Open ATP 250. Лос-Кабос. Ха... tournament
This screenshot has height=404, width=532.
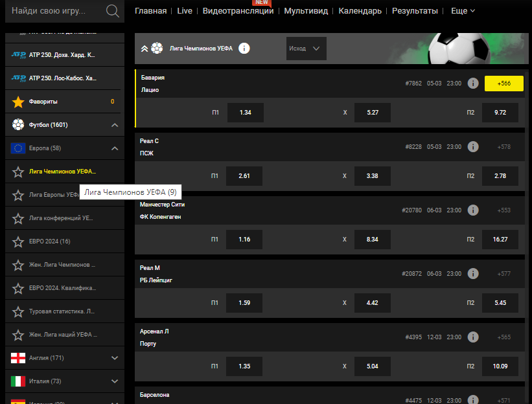tap(64, 78)
